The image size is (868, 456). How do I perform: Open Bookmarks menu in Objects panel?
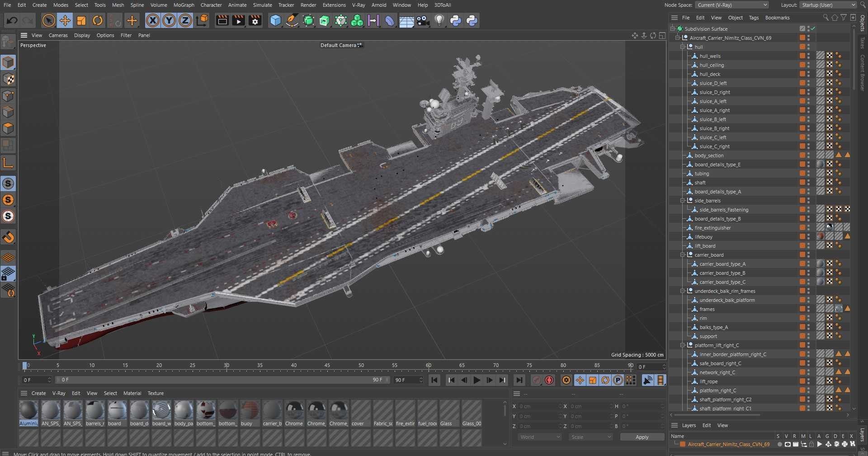click(x=777, y=18)
